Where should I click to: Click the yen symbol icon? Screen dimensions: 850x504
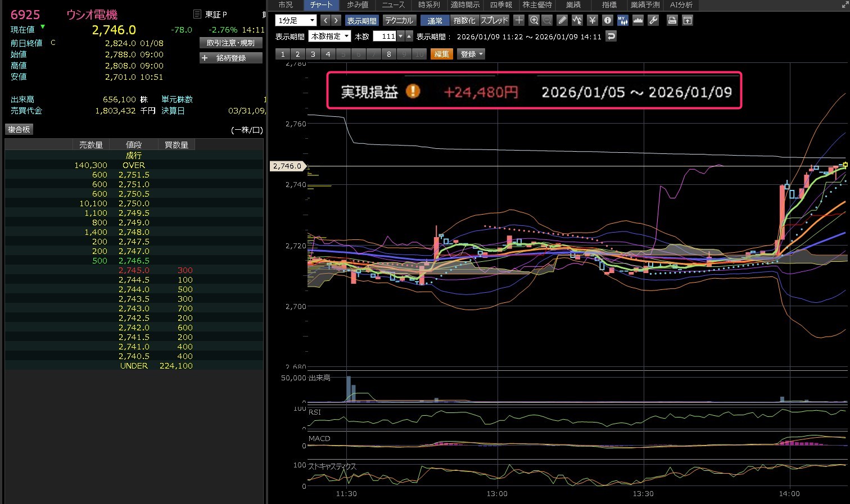click(592, 20)
